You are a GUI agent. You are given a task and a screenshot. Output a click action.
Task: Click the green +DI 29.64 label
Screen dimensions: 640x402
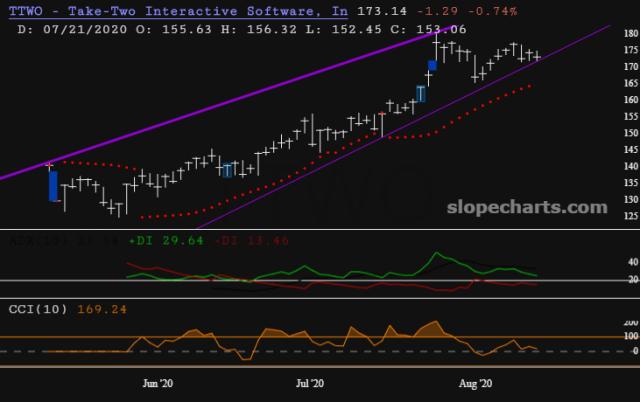coord(154,241)
